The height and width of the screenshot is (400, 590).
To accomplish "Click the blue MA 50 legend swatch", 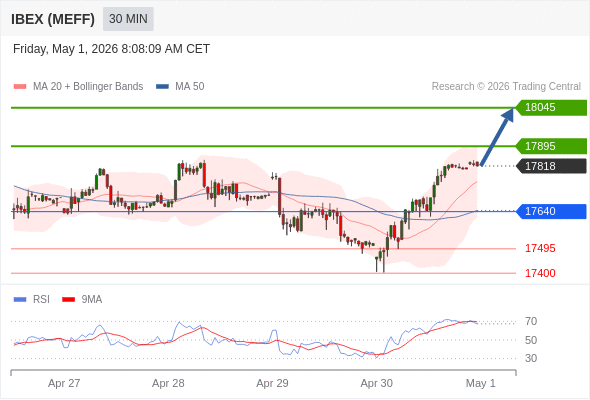I will (x=162, y=87).
